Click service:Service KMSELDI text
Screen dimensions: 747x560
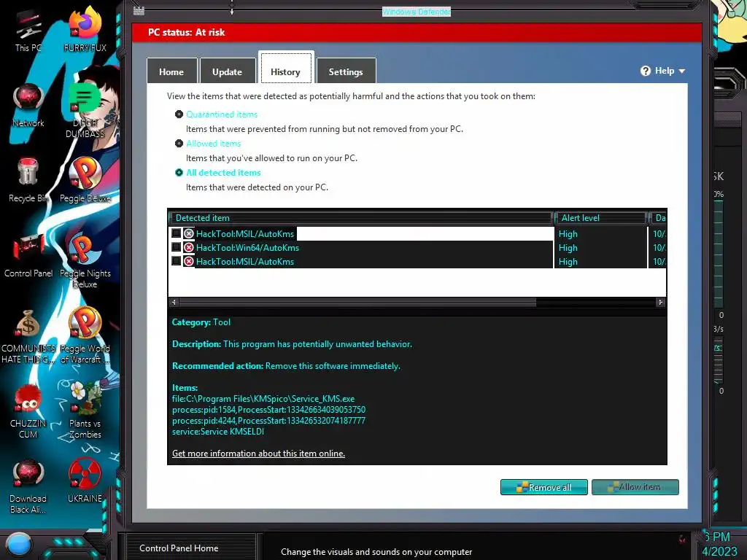[217, 432]
